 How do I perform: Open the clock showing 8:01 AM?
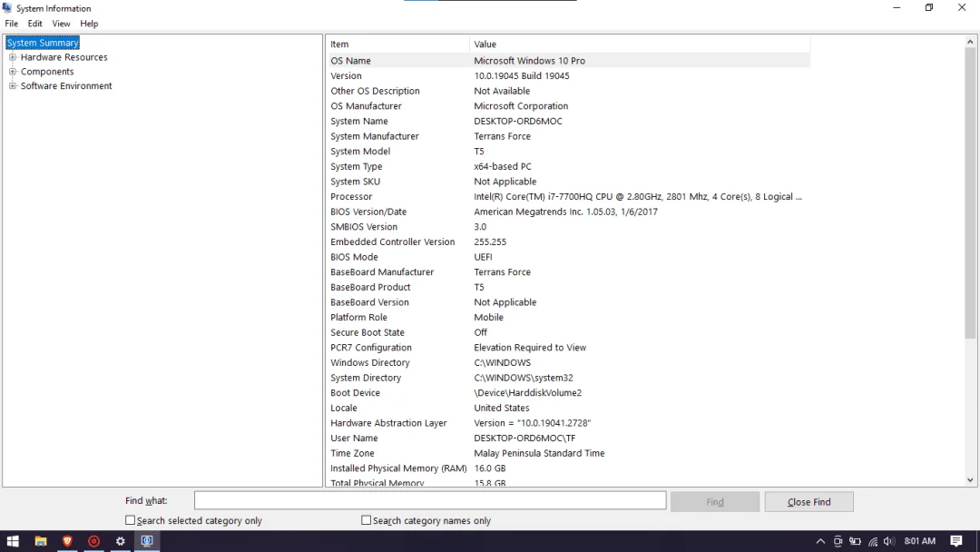pos(920,541)
